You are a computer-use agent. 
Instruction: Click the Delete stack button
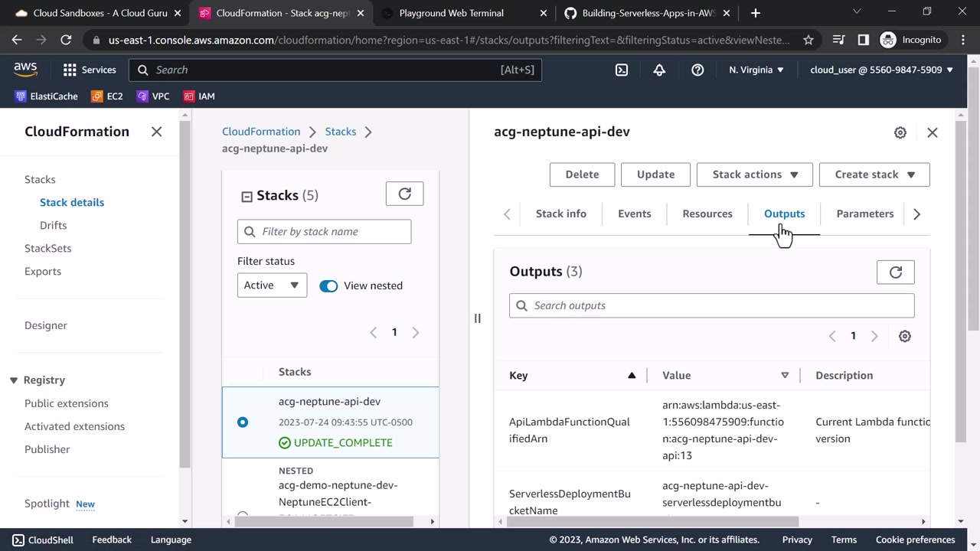pos(582,174)
